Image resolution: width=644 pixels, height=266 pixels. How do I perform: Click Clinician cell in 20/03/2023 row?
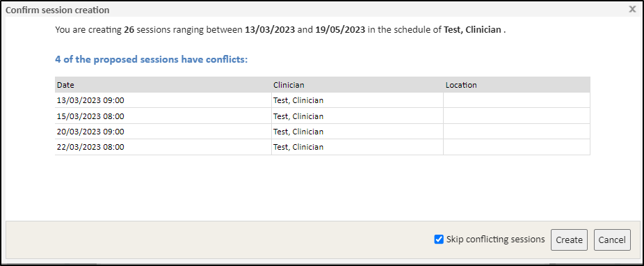(x=357, y=132)
